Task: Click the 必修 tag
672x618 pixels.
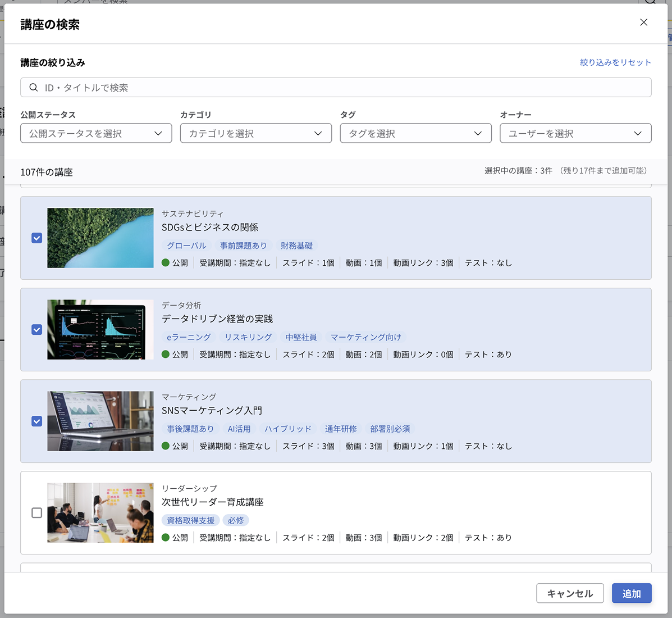Action: point(236,520)
